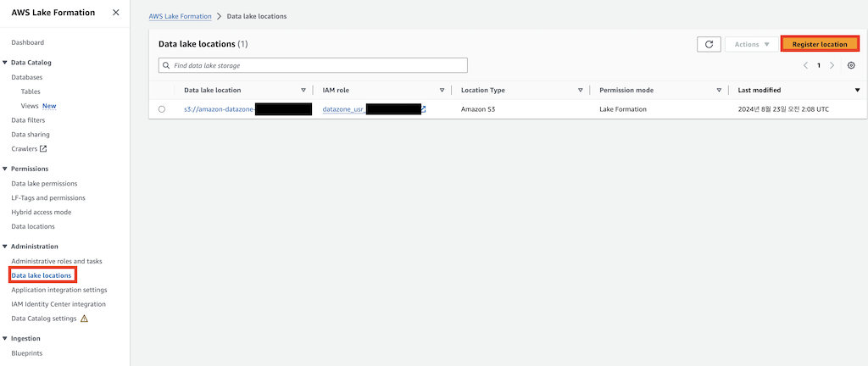The width and height of the screenshot is (868, 366).
Task: Sort by Permission mode column arrow
Action: point(719,90)
